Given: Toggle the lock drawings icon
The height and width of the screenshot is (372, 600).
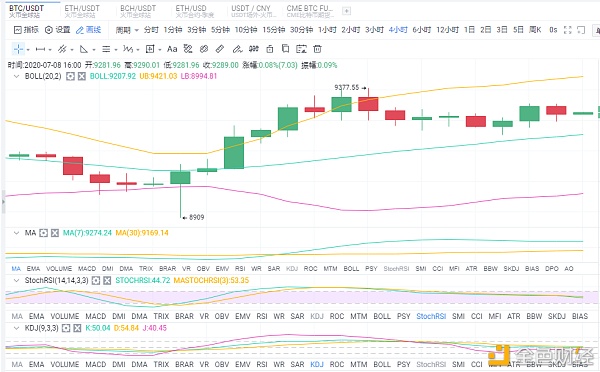Looking at the screenshot, I should pyautogui.click(x=270, y=49).
